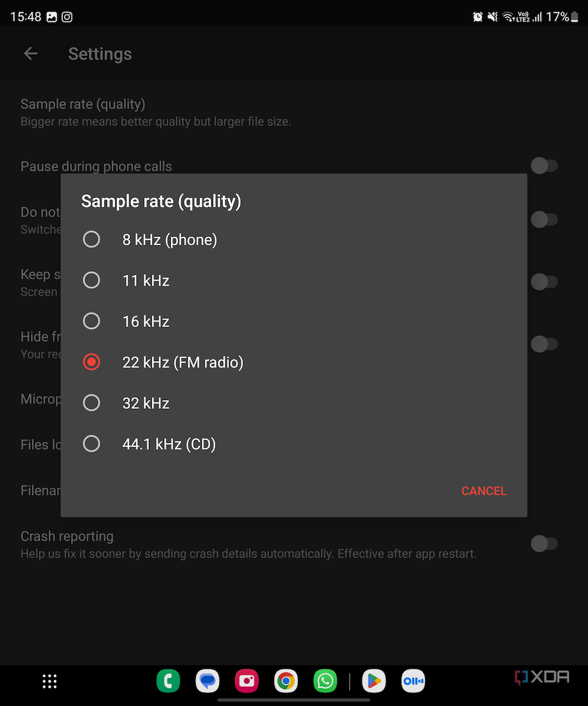Launch the green Phone app

click(168, 681)
